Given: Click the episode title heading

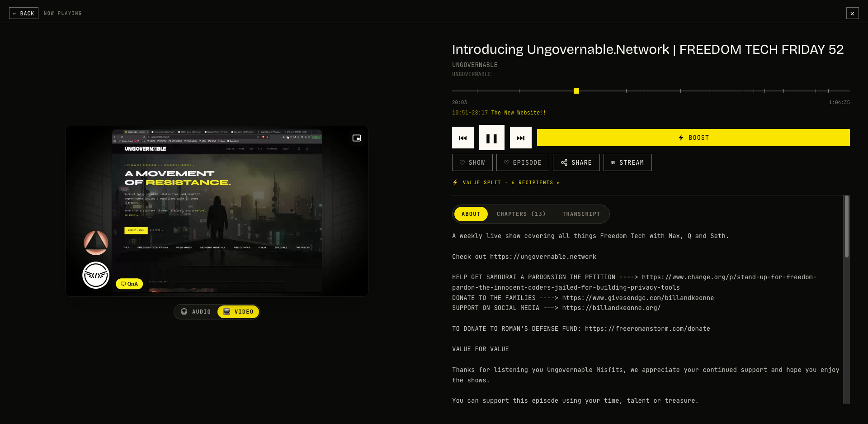Looking at the screenshot, I should click(648, 49).
